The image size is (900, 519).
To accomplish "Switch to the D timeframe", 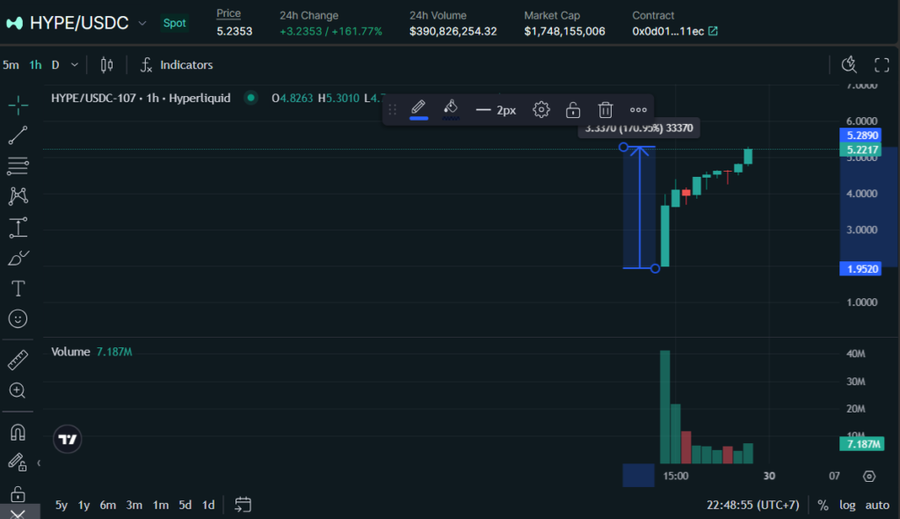I will pos(55,65).
